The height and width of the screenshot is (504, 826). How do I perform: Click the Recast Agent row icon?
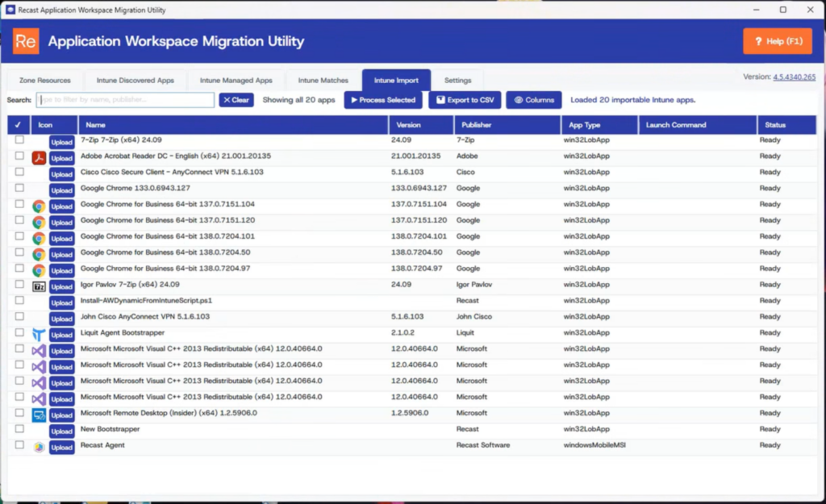click(x=39, y=447)
